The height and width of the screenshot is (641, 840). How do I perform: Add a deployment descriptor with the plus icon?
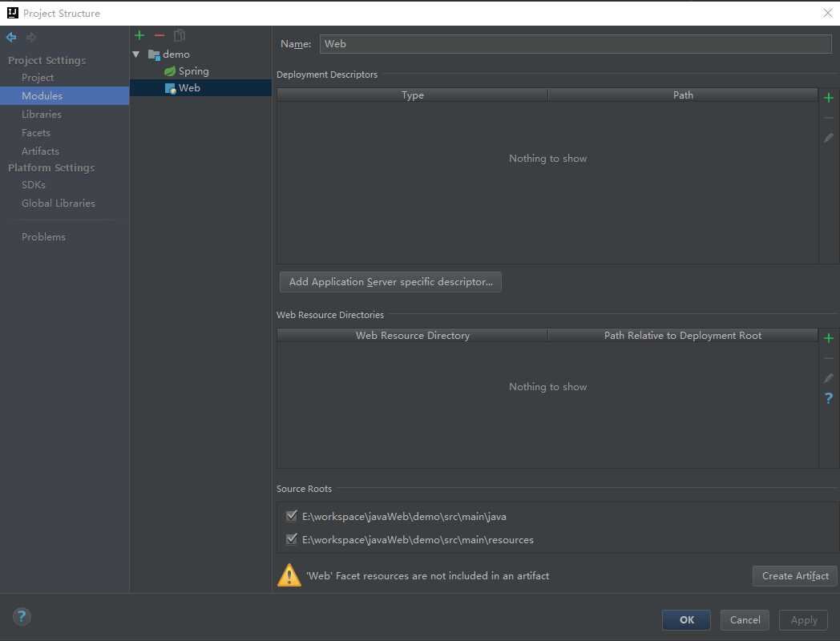tap(828, 98)
